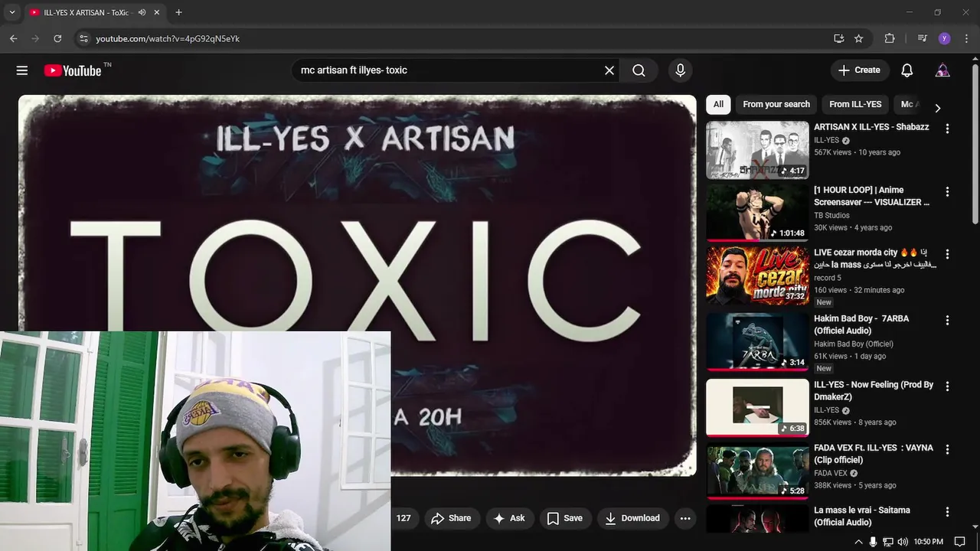Open the YouTube account avatar menu

coord(942,70)
